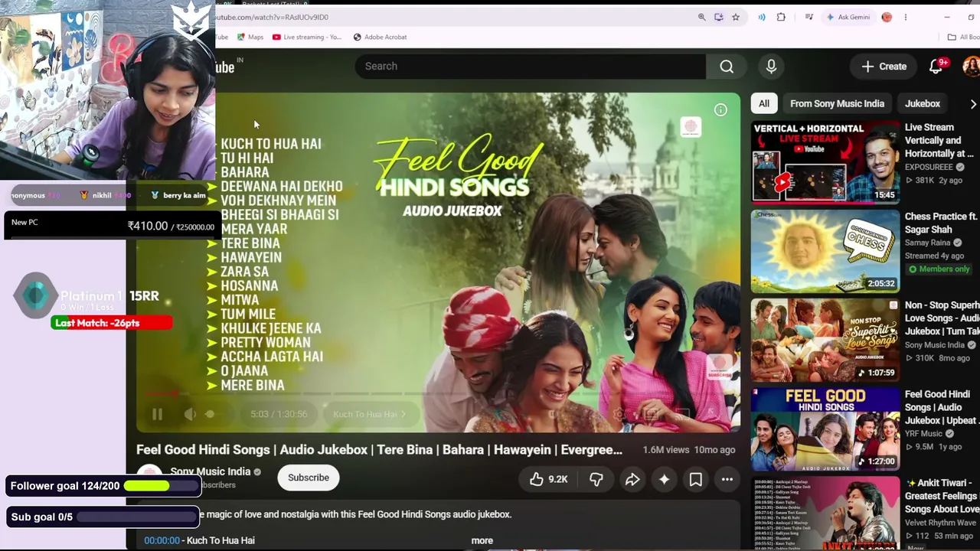
Task: Click the Chrome profile avatar
Action: 887,17
